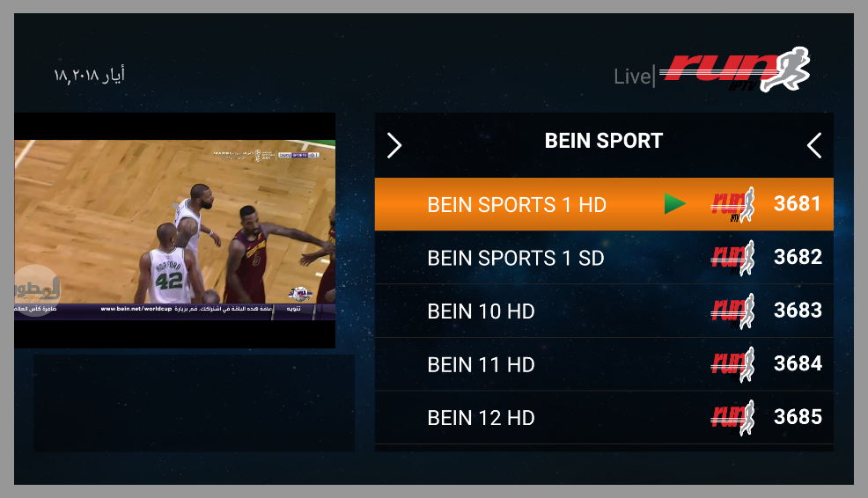Image resolution: width=868 pixels, height=498 pixels.
Task: Click the run logo beside channel 3682
Action: click(x=733, y=258)
